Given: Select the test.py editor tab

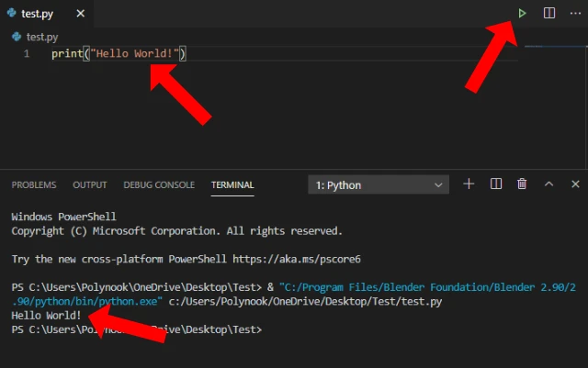Looking at the screenshot, I should 46,14.
